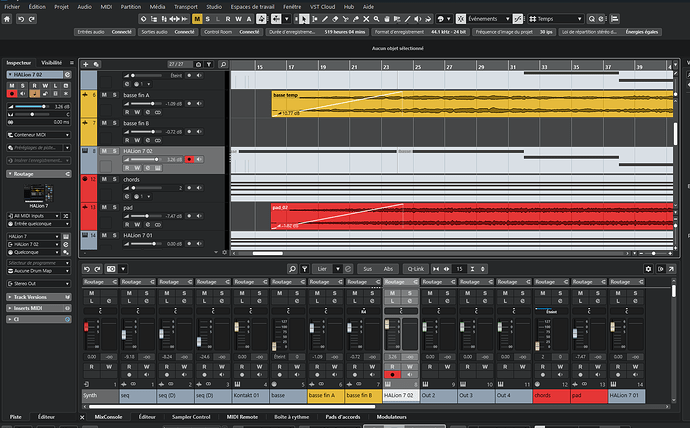Select the Glue tool in toolbar
The width and height of the screenshot is (690, 428).
coord(356,19)
